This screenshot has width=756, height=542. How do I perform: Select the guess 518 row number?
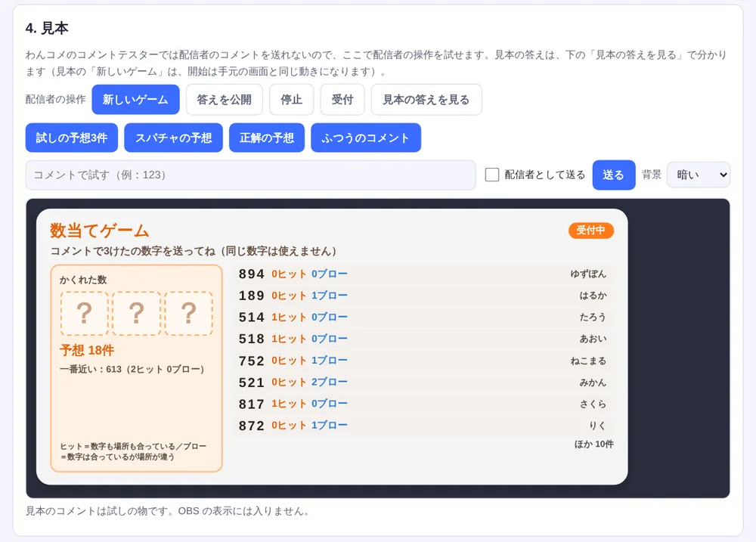point(251,339)
